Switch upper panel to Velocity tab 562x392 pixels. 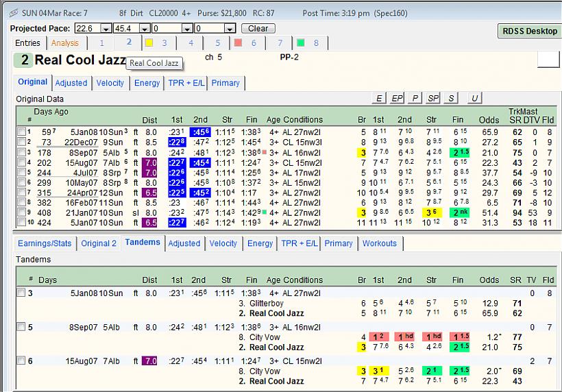point(110,83)
